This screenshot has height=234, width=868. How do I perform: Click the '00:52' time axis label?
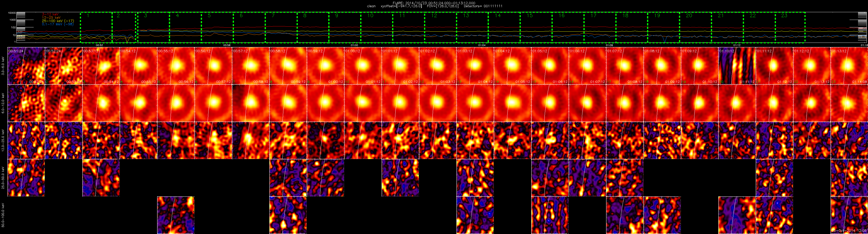coord(100,45)
